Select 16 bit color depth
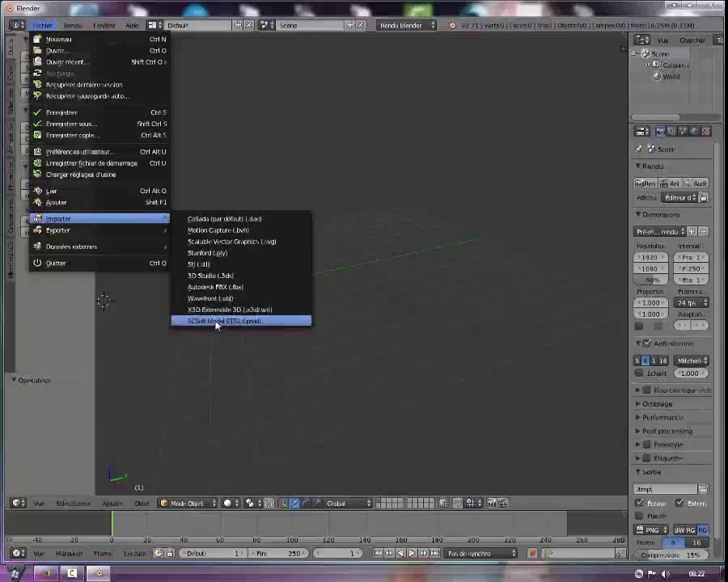The height and width of the screenshot is (582, 728). [697, 542]
